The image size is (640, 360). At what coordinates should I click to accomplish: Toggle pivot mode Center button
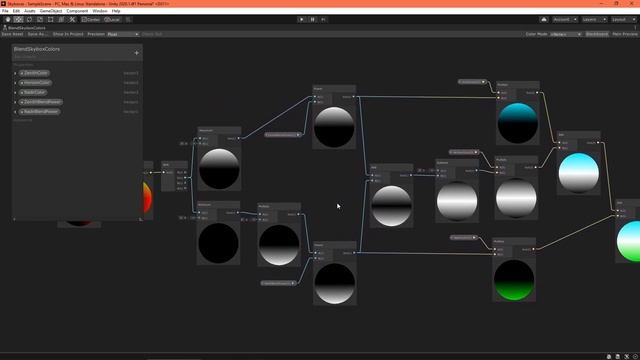click(91, 20)
